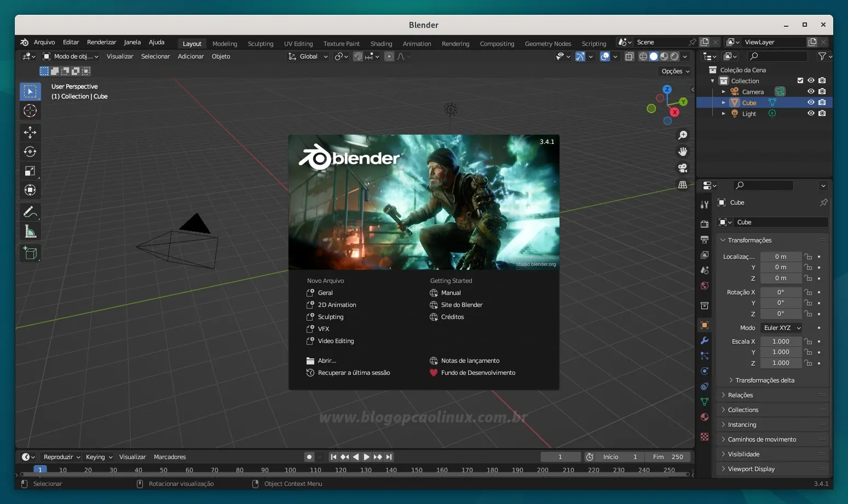The height and width of the screenshot is (504, 848).
Task: Open the Modo de objeto dropdown
Action: tap(71, 56)
